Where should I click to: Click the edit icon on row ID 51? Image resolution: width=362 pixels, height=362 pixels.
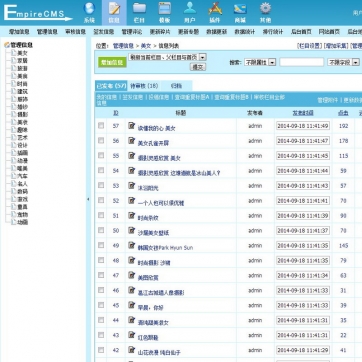[x=132, y=216]
